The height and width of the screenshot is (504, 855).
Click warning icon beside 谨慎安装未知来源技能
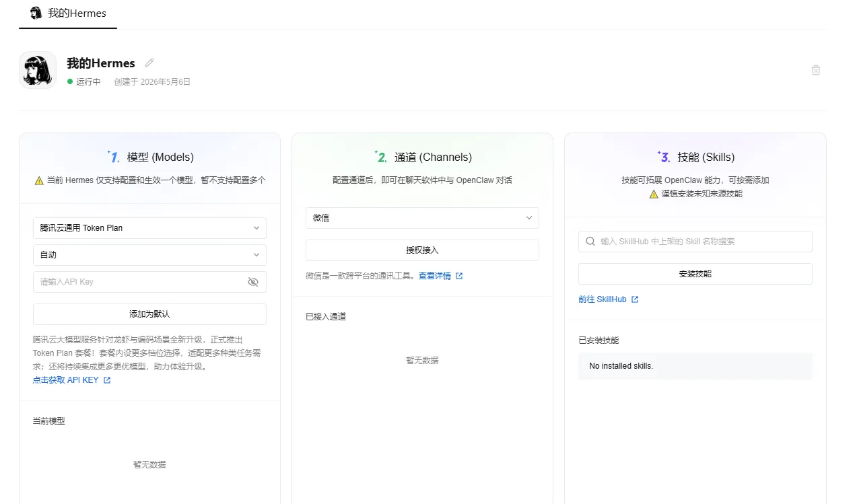[x=654, y=194]
